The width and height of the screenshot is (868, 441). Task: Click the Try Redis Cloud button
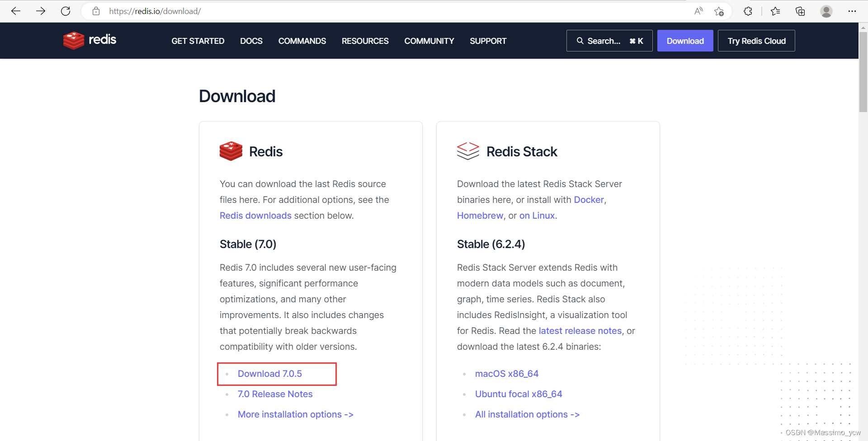[756, 41]
